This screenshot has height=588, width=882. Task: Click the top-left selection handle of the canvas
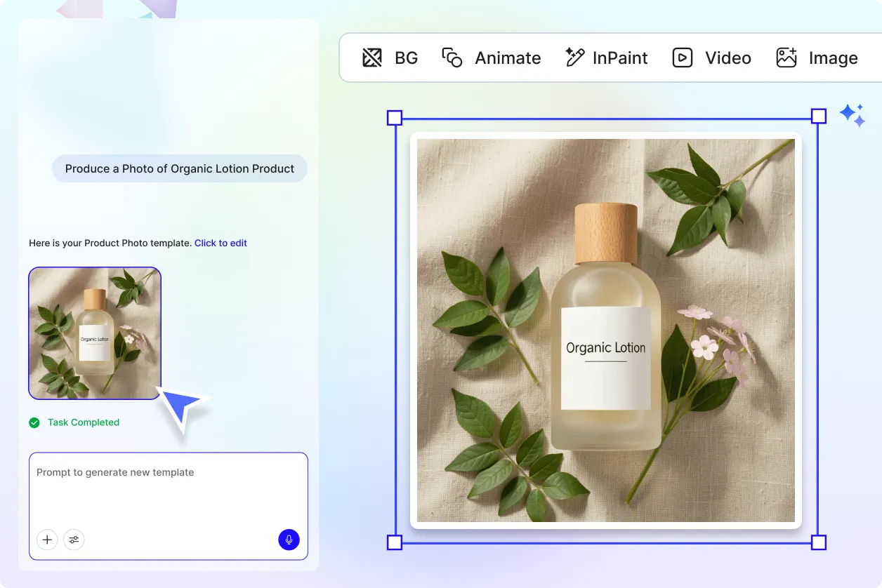pos(395,117)
